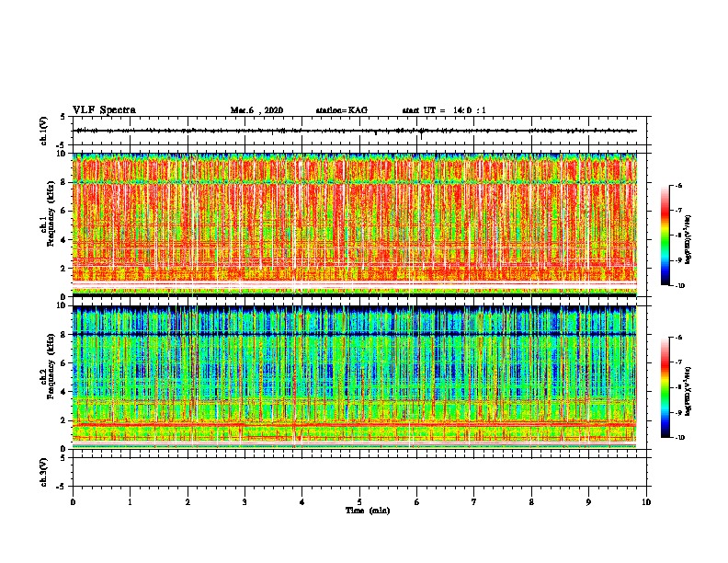Click time-axis tick label "4" at the bottom
The image size is (728, 563).
tap(302, 502)
